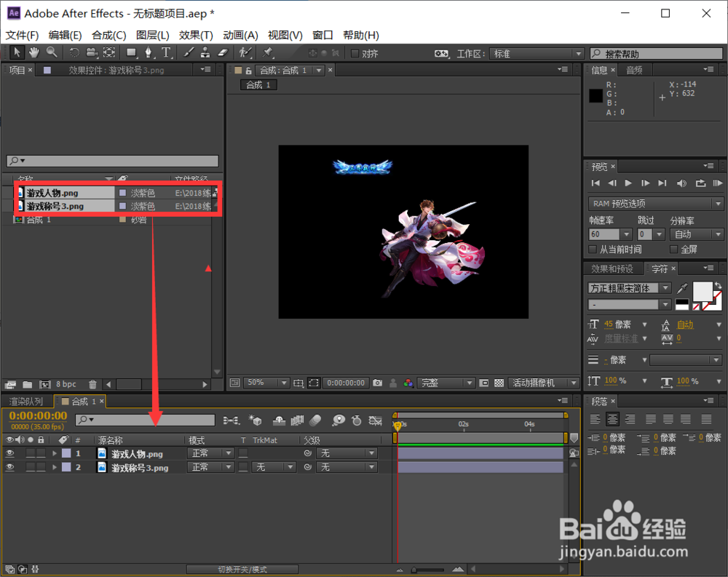Click the graph editor icon in timeline
The height and width of the screenshot is (577, 728).
375,421
